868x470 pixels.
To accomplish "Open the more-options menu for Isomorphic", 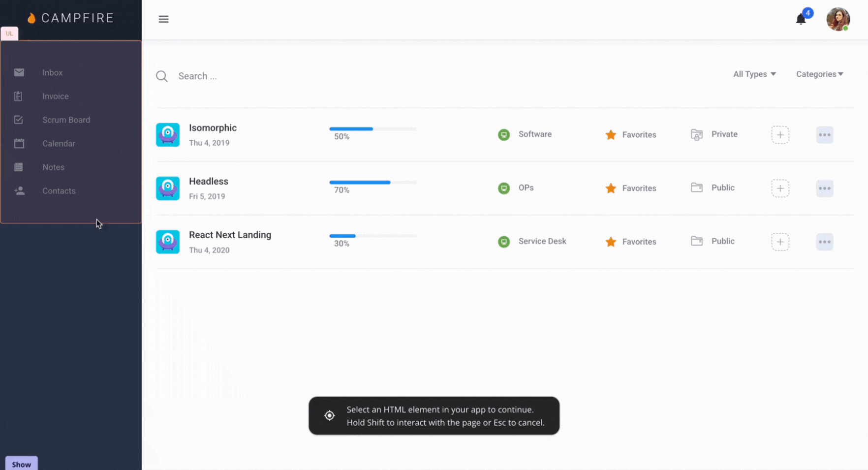I will 825,134.
